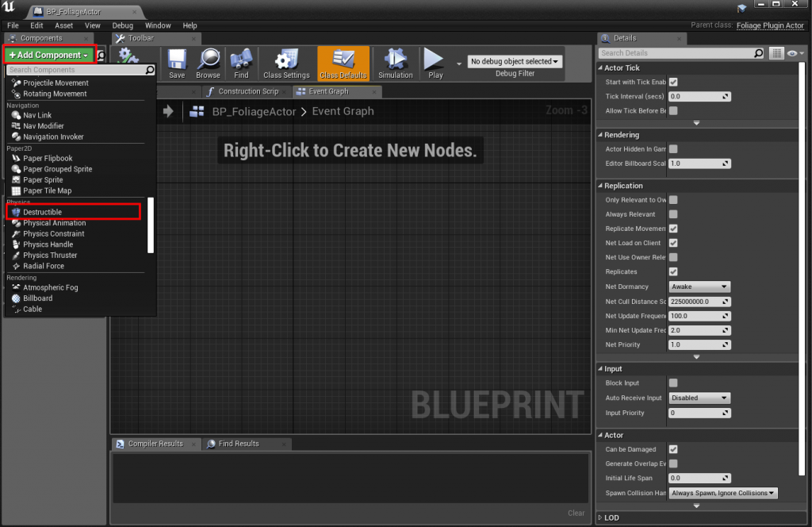Open the debug object selector dropdown
The height and width of the screenshot is (527, 812).
pos(515,61)
